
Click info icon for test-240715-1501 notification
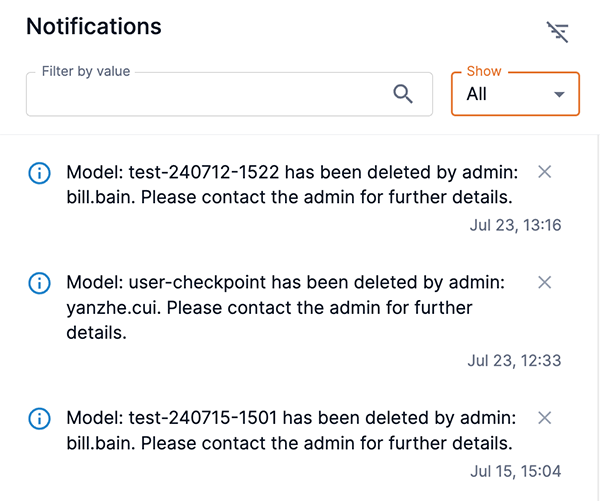(39, 418)
